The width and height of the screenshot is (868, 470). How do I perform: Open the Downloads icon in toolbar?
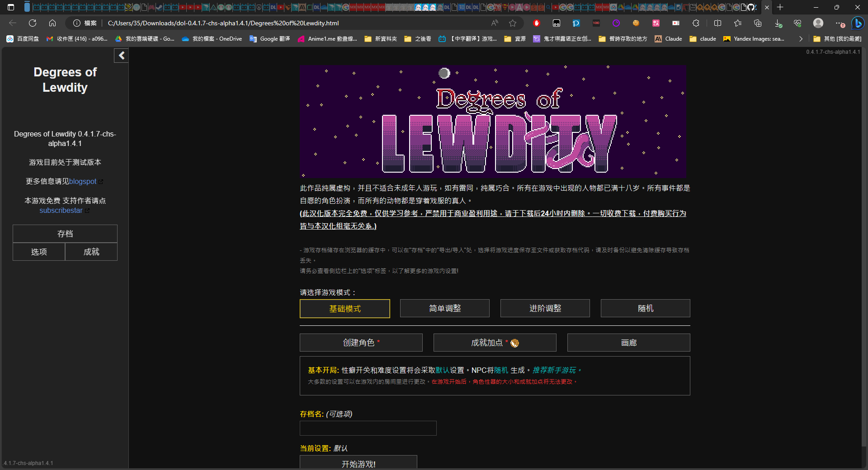778,23
